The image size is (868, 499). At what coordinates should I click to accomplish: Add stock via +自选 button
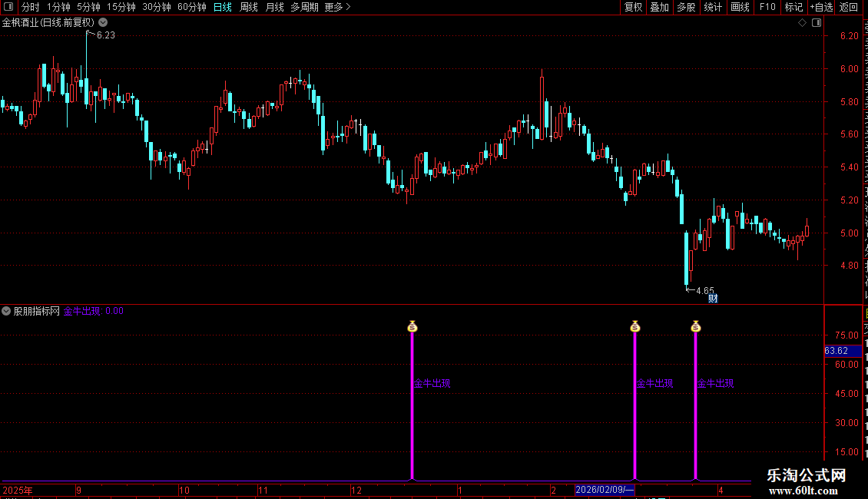[x=821, y=7]
